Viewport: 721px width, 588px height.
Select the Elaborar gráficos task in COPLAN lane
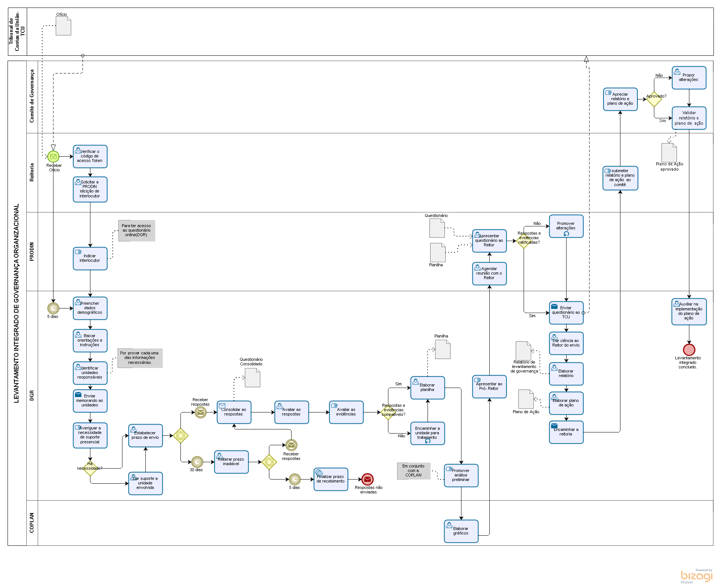(x=461, y=531)
